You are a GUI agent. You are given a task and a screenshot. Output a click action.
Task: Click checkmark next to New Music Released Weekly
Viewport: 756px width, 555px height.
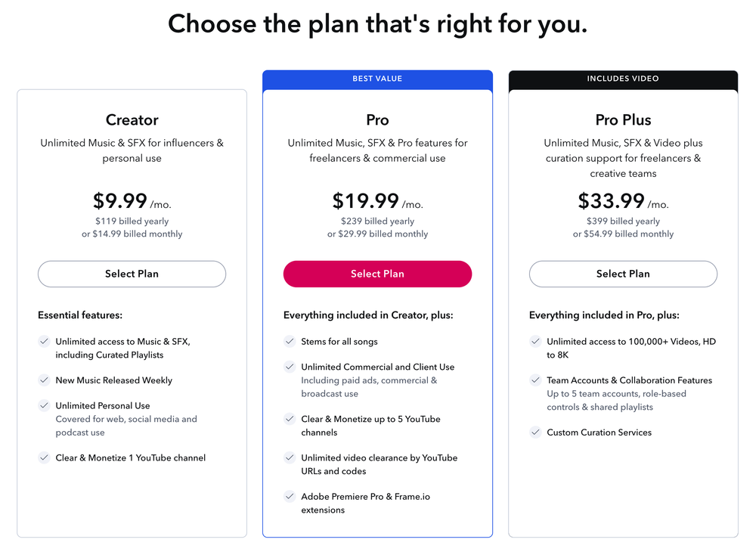click(x=44, y=380)
